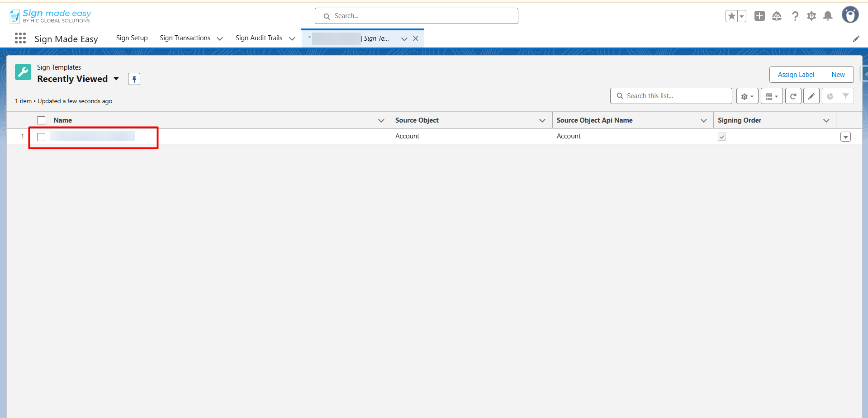Click the Sign Templates wrench icon
868x418 pixels.
[x=23, y=72]
